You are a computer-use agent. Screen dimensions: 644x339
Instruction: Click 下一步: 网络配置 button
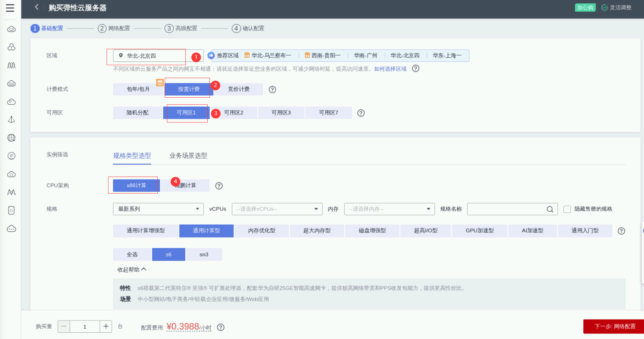(614, 326)
